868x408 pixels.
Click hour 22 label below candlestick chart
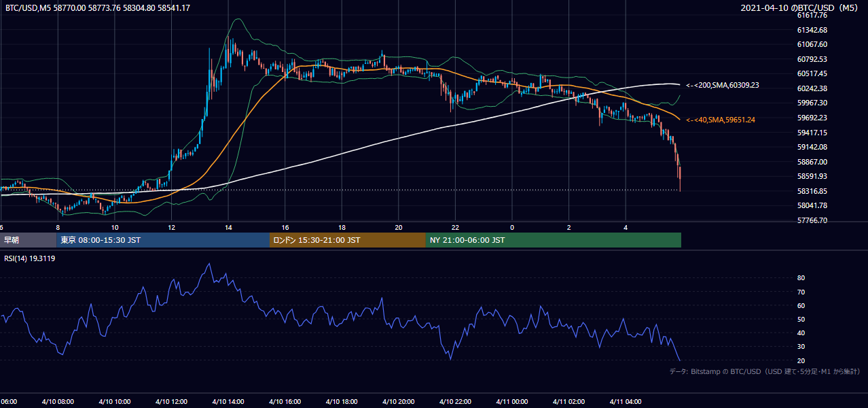coord(456,227)
